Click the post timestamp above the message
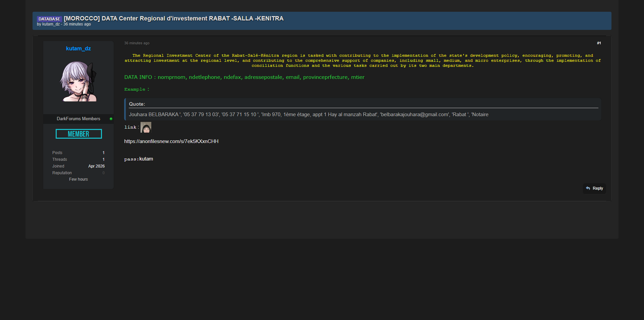 tap(137, 43)
